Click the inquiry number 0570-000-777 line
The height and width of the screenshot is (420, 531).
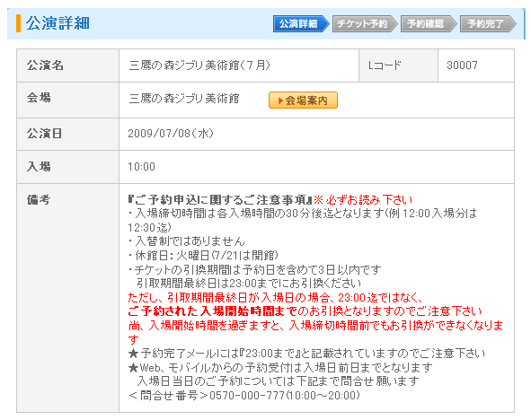coord(243,395)
